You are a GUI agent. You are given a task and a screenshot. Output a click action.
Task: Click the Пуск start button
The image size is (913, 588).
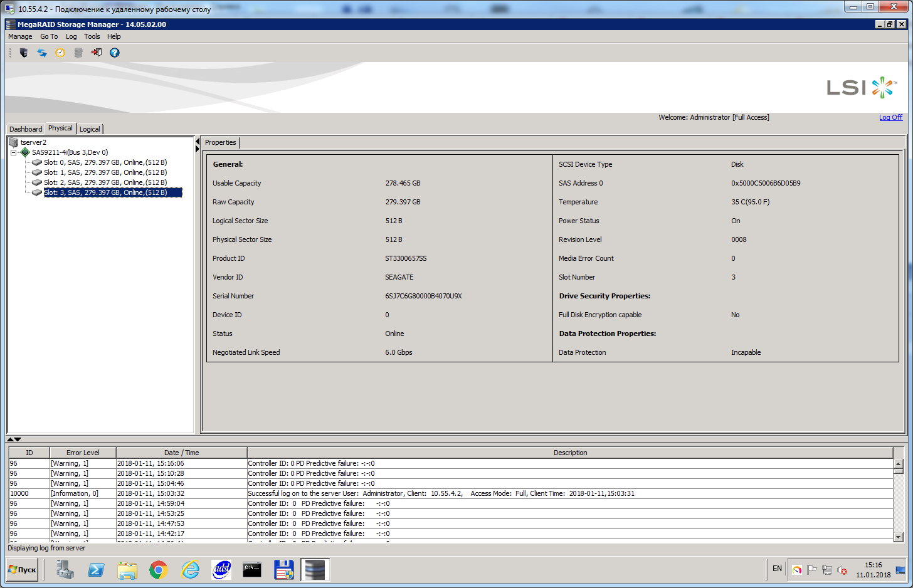[x=23, y=570]
